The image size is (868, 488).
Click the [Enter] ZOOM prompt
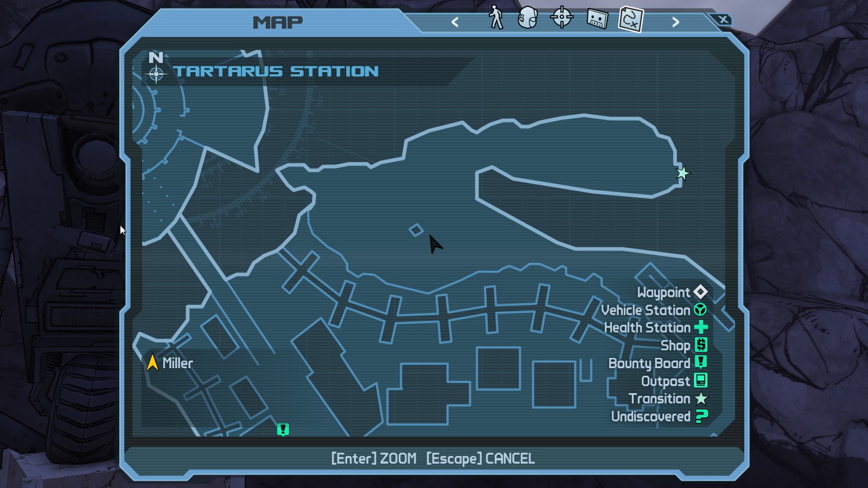[374, 459]
